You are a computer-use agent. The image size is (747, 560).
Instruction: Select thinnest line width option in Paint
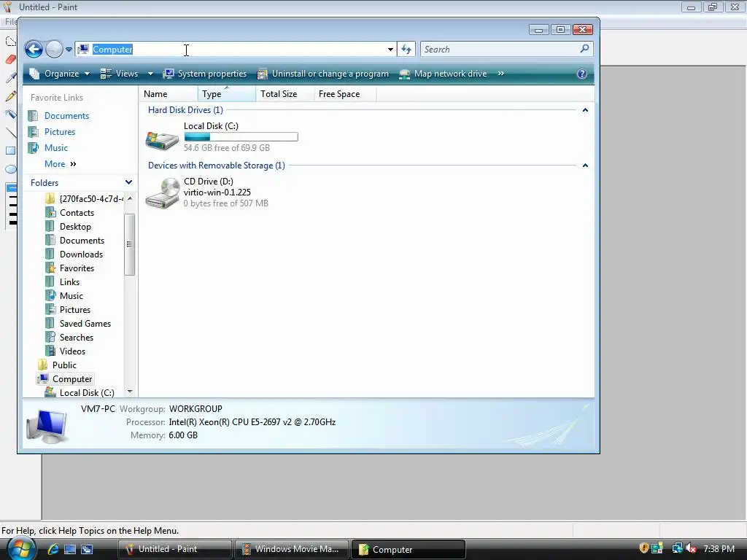12,188
